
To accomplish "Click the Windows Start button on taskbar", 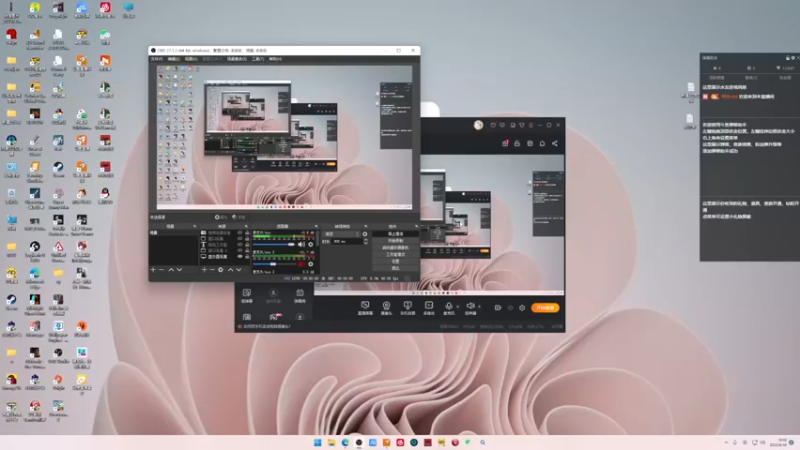I will [x=317, y=442].
